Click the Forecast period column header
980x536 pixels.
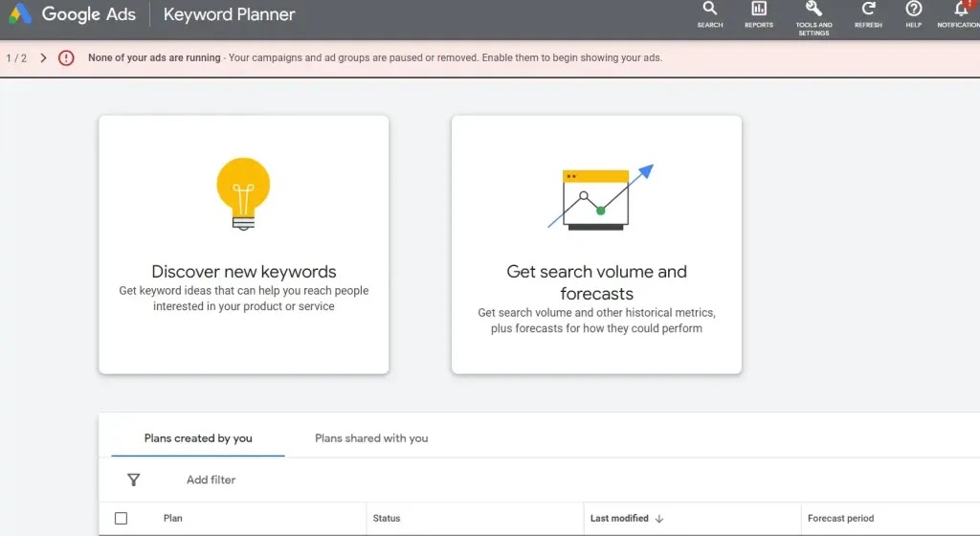[840, 519]
